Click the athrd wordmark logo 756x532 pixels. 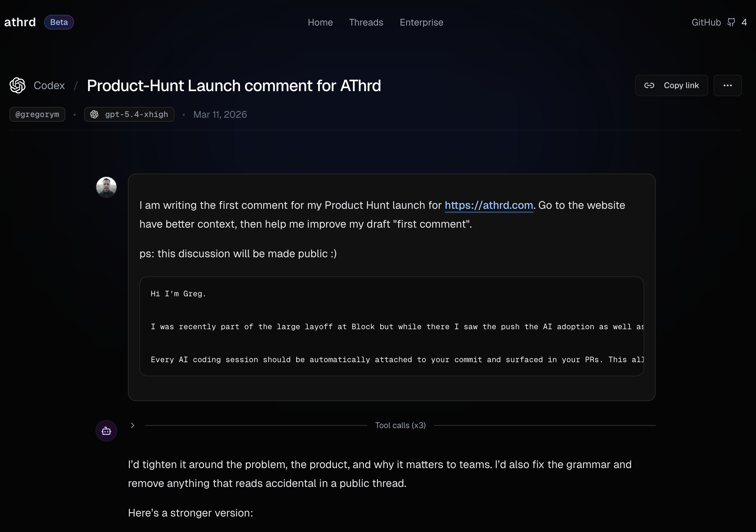pos(20,22)
